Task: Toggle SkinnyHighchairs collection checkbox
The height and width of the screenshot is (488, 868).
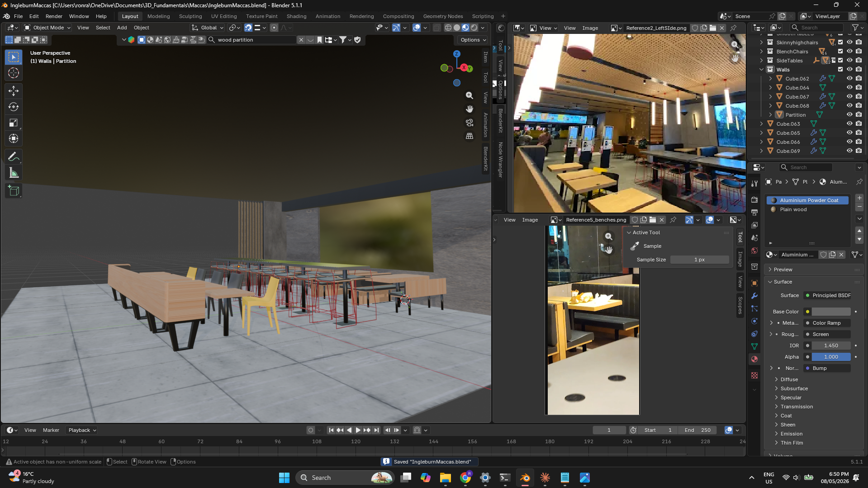Action: pyautogui.click(x=840, y=43)
